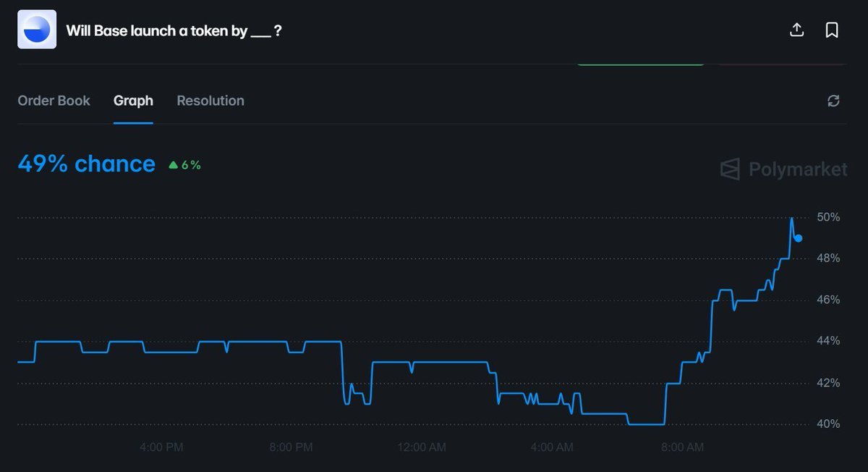
Task: Click the 4:00 AM time axis label
Action: 552,447
